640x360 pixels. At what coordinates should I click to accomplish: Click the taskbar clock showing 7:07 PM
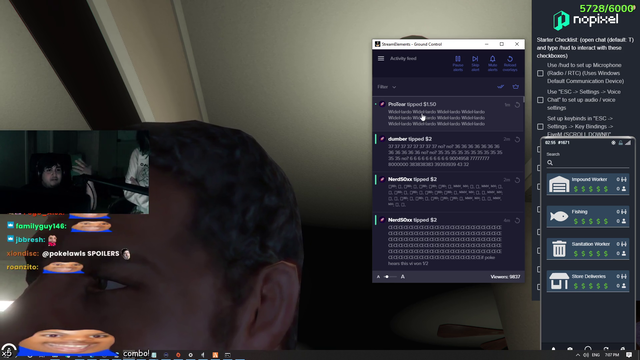tap(612, 355)
